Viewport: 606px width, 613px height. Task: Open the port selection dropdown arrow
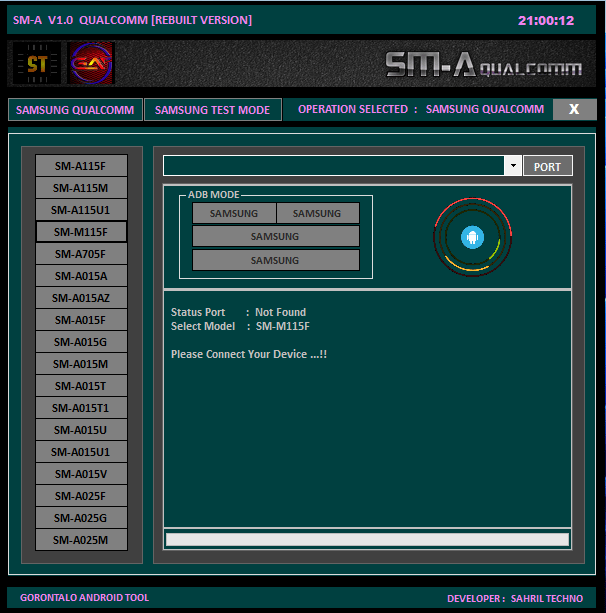click(x=513, y=166)
